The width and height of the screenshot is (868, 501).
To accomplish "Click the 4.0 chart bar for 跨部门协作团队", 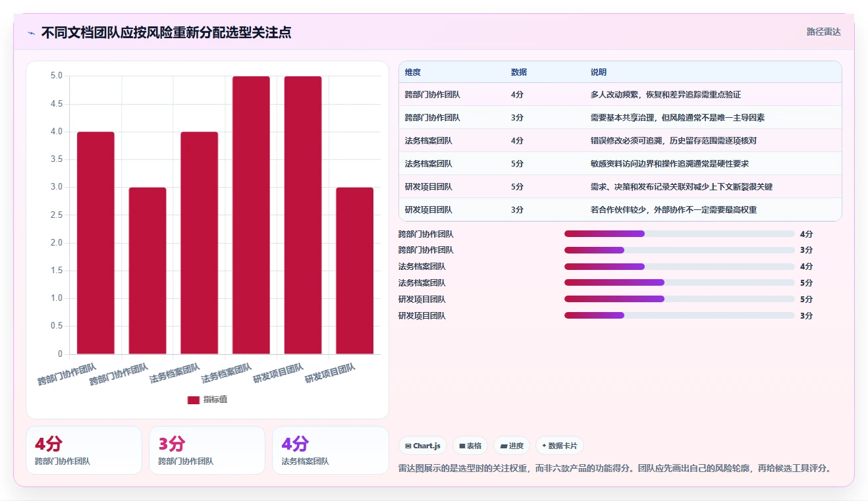I will pos(95,243).
